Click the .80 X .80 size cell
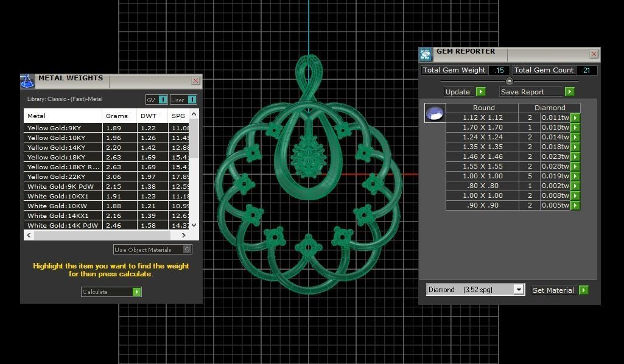Viewport: 624px width, 364px height. 482,186
